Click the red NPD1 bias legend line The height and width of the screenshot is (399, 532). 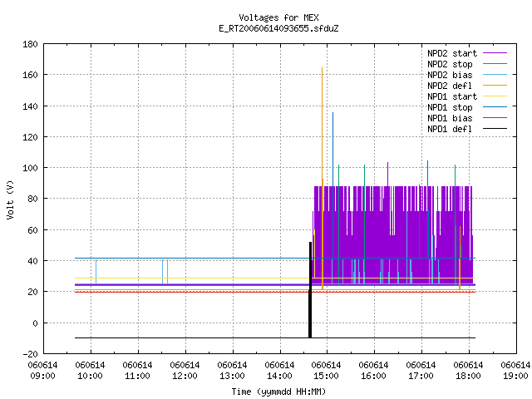click(x=495, y=118)
